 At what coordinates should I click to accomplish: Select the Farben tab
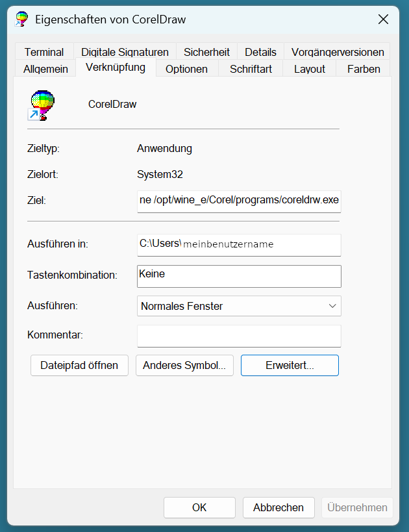click(363, 68)
